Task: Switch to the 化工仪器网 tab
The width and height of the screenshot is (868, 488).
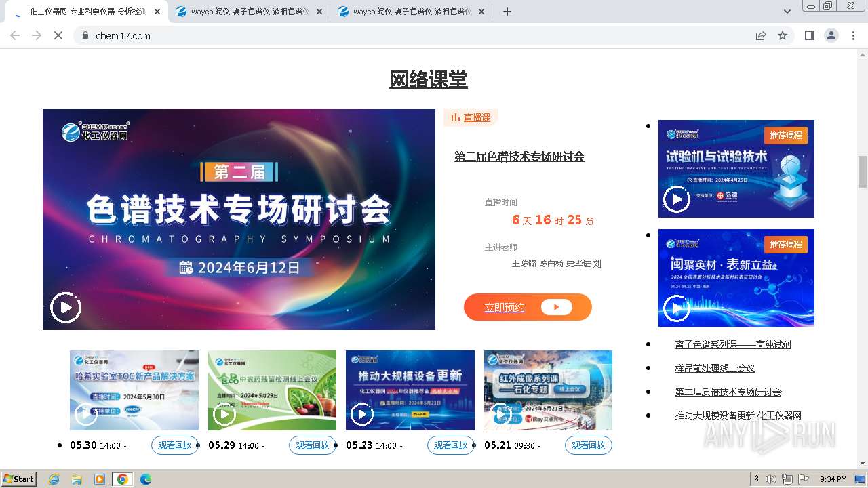Action: point(87,12)
